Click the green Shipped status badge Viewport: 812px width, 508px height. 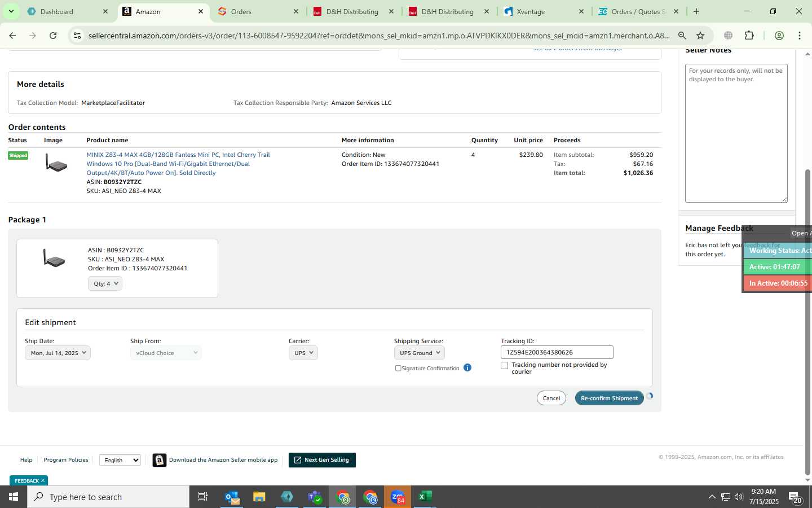(x=18, y=155)
